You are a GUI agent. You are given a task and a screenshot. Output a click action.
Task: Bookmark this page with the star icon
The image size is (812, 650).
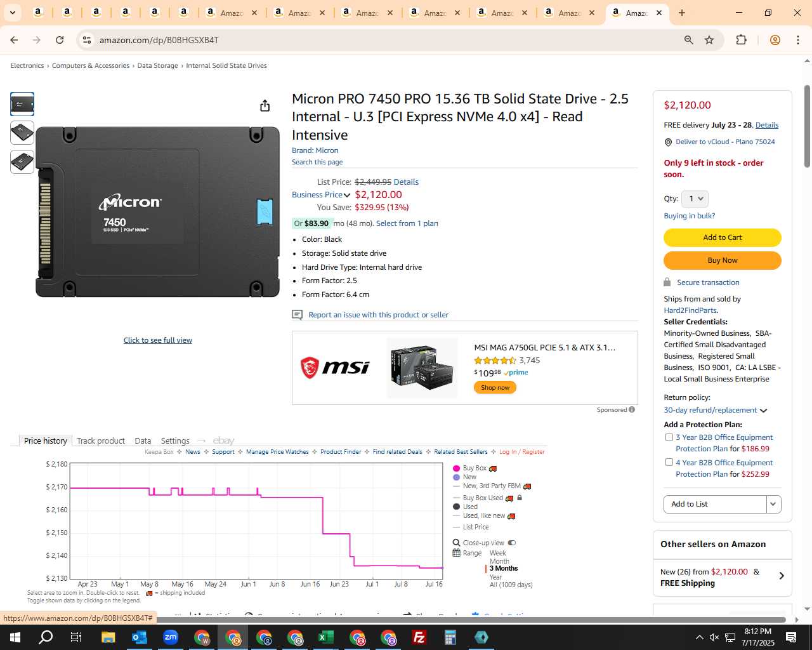tap(709, 40)
